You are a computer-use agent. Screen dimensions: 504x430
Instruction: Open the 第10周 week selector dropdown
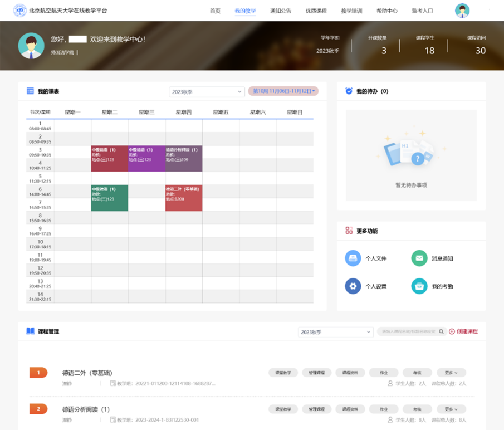point(284,91)
